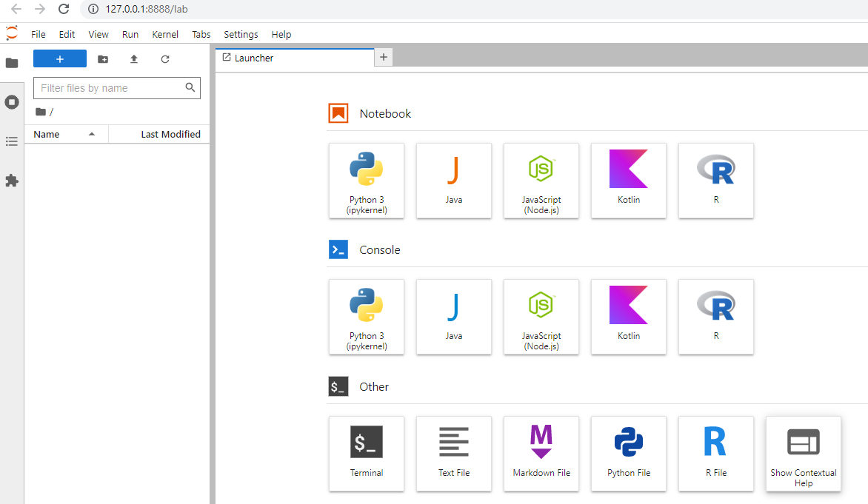Open Table of Contents sidebar panel

(x=12, y=141)
